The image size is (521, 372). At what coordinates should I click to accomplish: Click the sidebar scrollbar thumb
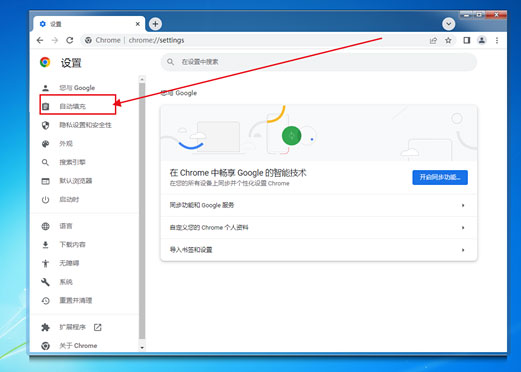pyautogui.click(x=142, y=211)
